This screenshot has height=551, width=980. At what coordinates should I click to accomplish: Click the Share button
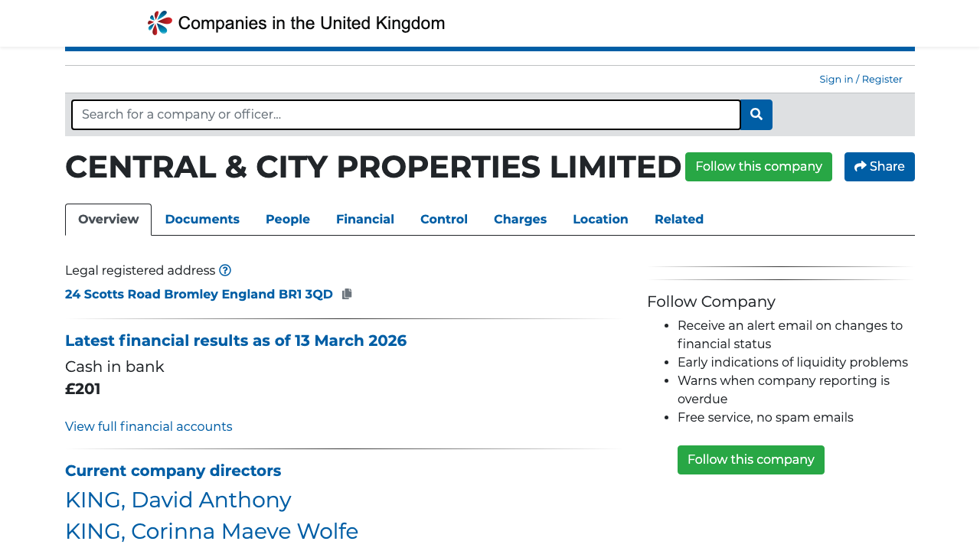[x=879, y=166]
